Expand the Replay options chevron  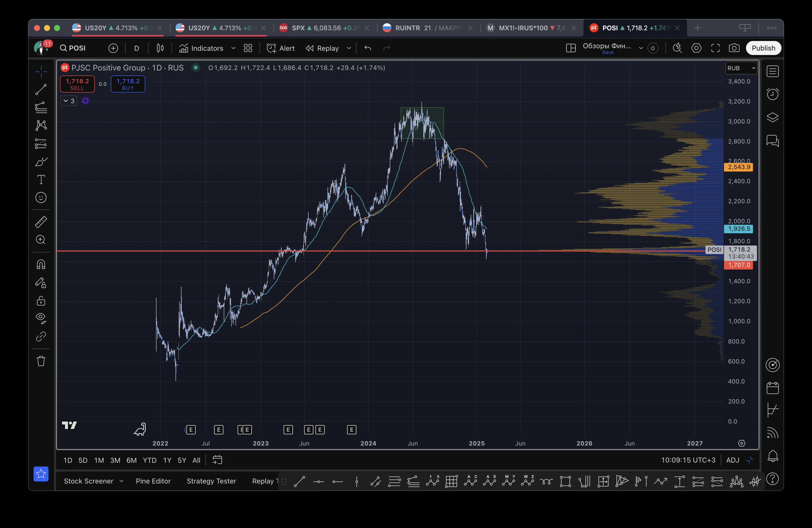[x=349, y=48]
